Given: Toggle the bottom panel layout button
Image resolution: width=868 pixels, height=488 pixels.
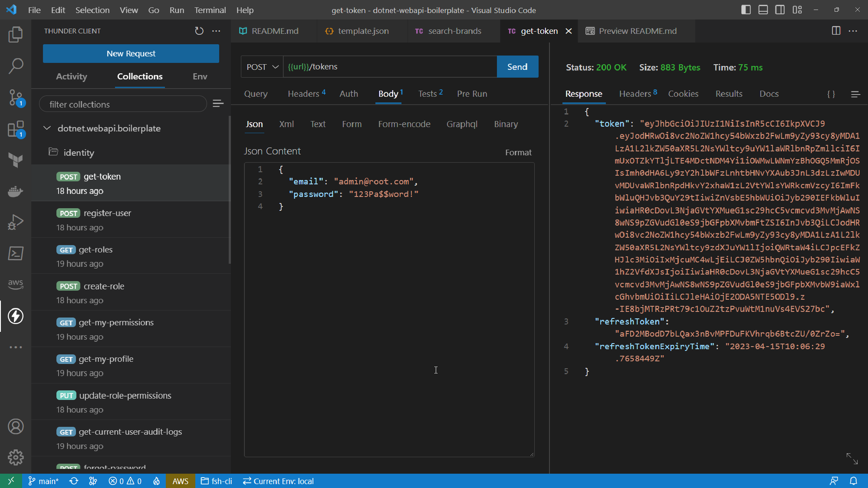Looking at the screenshot, I should click(x=763, y=10).
